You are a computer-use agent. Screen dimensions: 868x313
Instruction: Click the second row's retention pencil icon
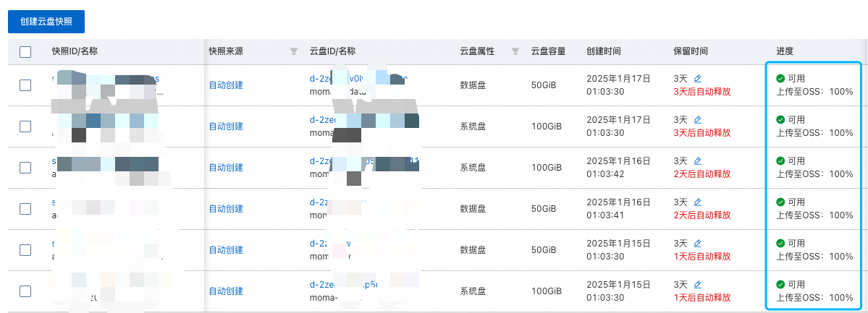point(698,119)
